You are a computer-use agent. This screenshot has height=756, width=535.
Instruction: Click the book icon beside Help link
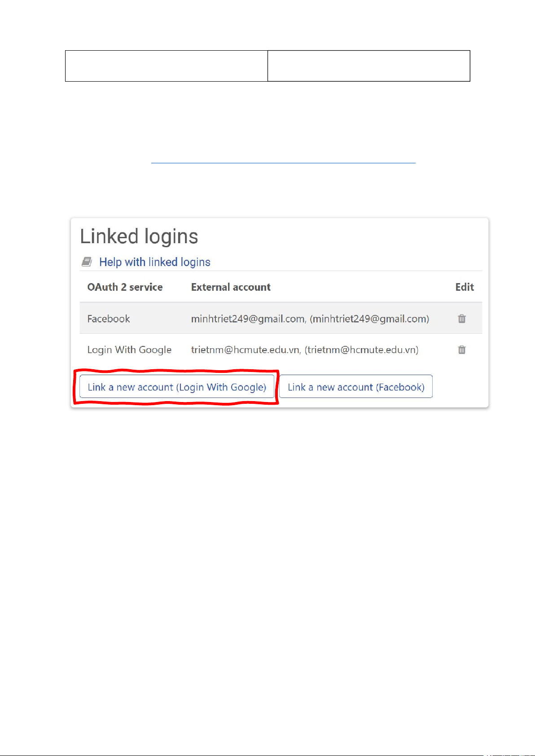[x=87, y=262]
